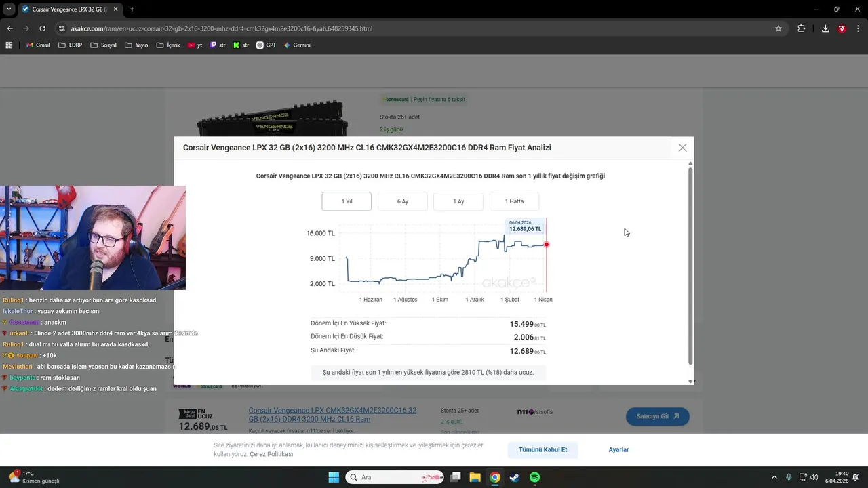
Task: Click the taskbar Ara search box
Action: 395,477
